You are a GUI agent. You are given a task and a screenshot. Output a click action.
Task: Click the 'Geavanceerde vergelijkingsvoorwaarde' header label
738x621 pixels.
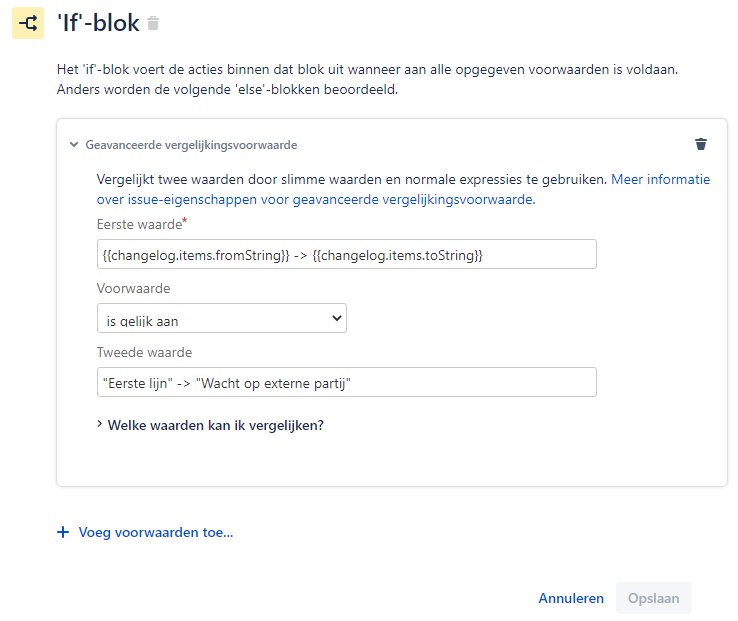[x=191, y=145]
